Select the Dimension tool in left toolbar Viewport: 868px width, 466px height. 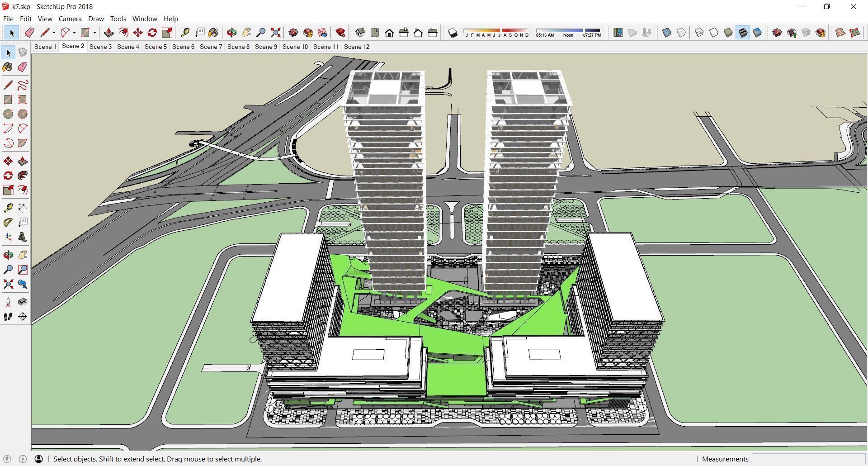tap(23, 208)
